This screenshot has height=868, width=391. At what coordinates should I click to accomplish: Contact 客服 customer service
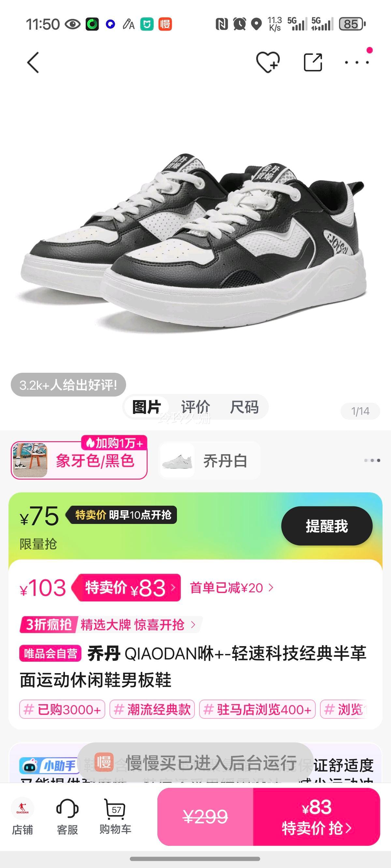tap(67, 820)
